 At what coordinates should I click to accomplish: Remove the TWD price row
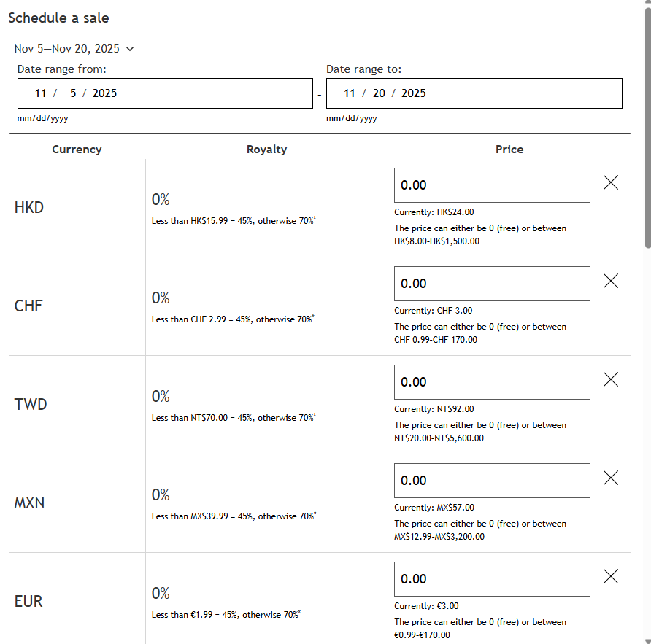(611, 379)
